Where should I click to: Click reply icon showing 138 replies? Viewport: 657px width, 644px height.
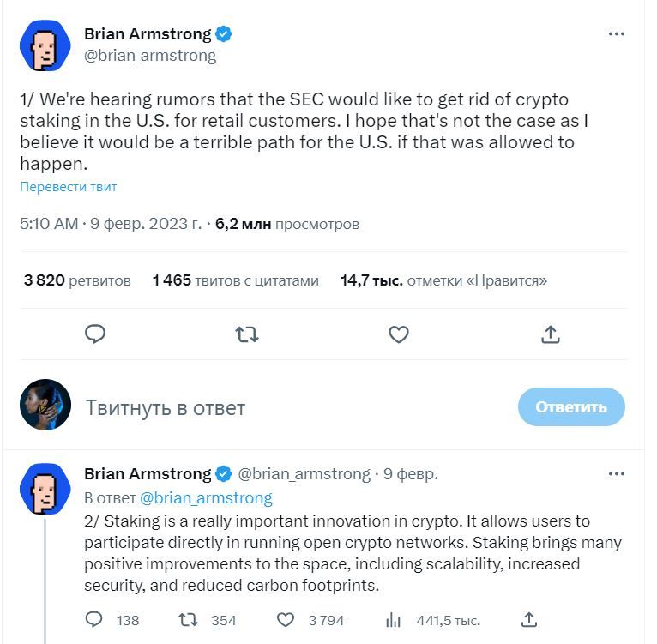point(96,619)
